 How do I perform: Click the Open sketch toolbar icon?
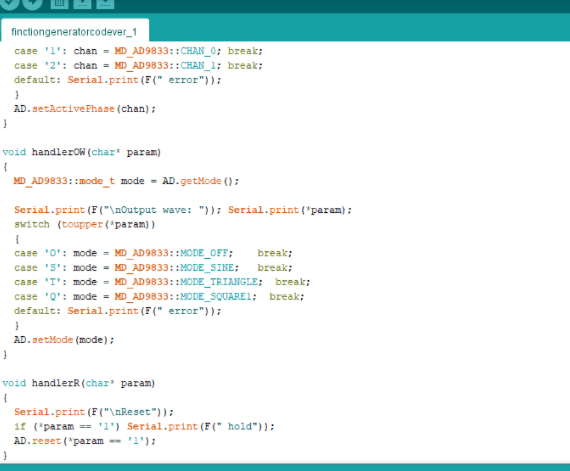pyautogui.click(x=82, y=3)
